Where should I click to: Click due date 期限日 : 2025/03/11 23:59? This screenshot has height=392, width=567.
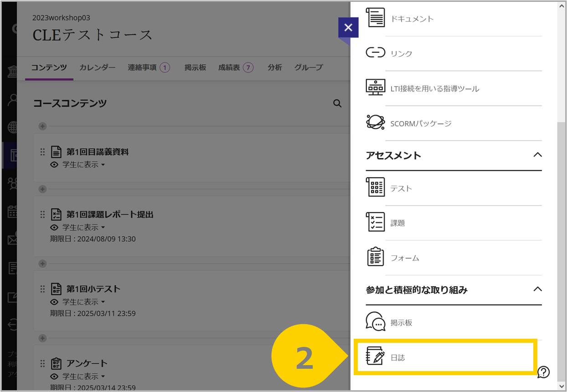tap(93, 313)
